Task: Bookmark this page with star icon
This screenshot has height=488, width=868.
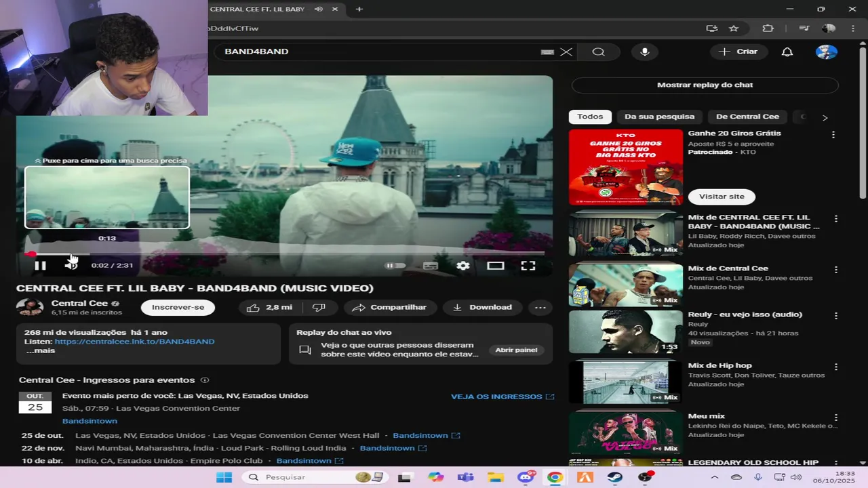Action: pyautogui.click(x=734, y=28)
